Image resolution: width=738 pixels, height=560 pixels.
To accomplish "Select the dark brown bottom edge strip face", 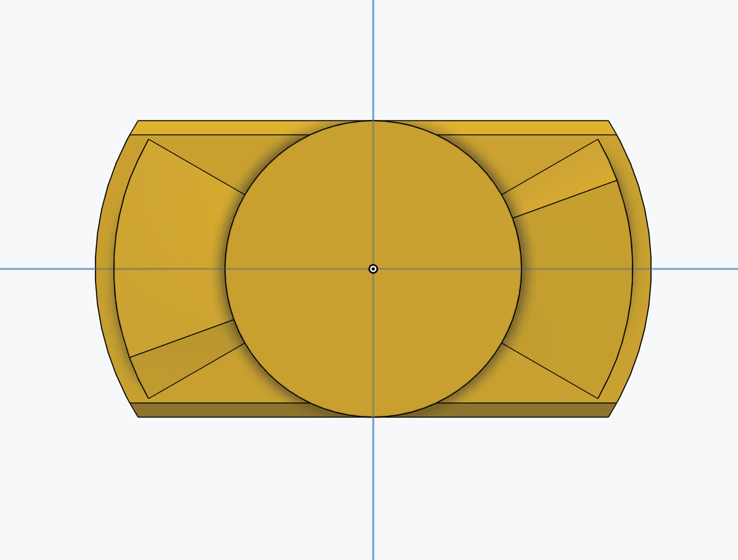I will point(222,410).
